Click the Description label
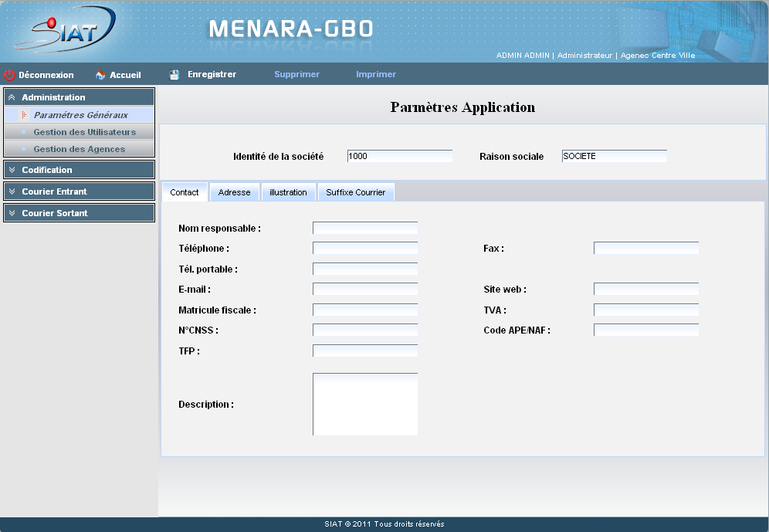Screen dimensions: 769x532 pos(206,404)
